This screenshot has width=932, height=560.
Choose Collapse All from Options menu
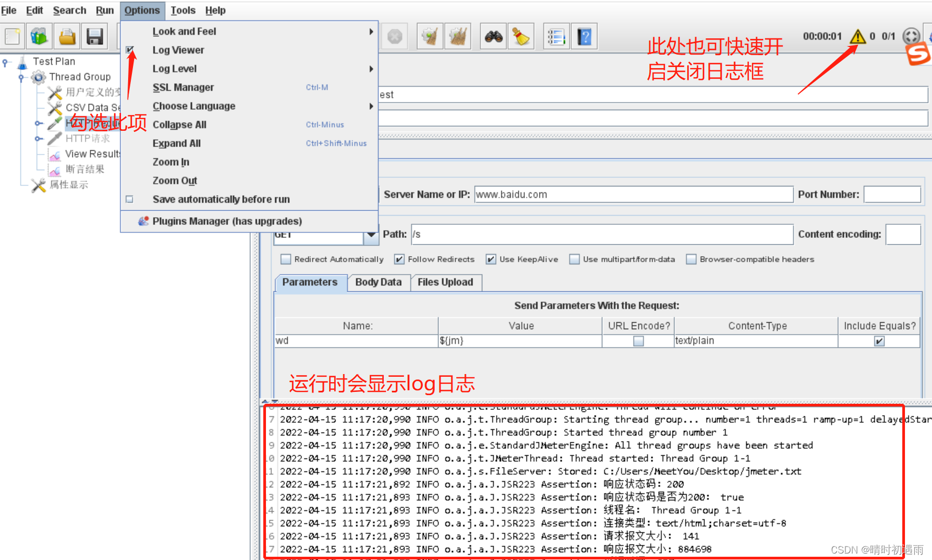coord(249,125)
